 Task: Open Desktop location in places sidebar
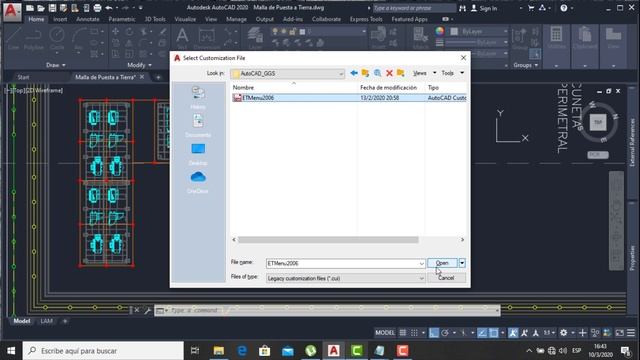coord(198,154)
